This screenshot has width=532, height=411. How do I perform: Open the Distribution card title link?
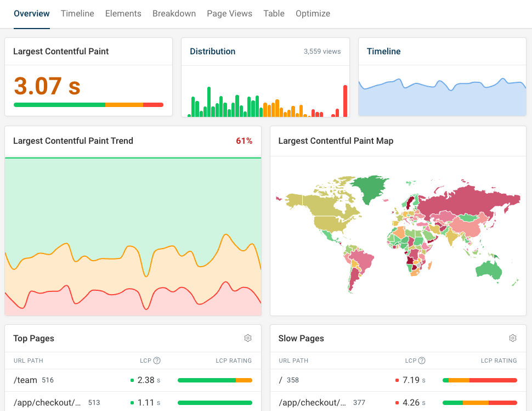coord(212,51)
